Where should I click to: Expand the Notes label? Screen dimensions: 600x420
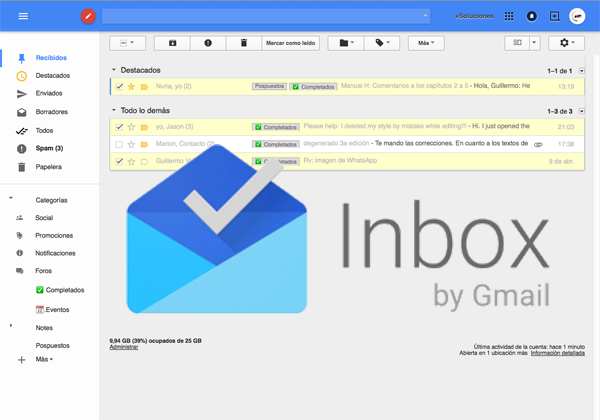(x=11, y=326)
